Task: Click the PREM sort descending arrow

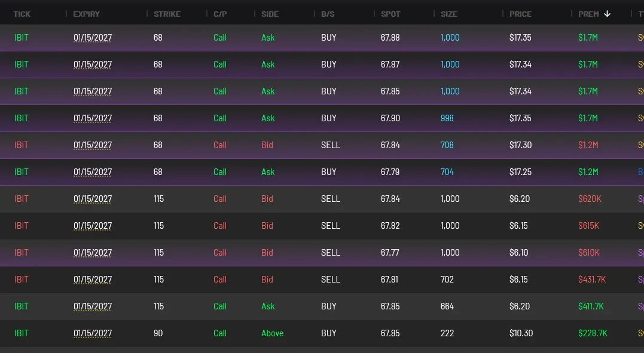Action: (x=607, y=14)
